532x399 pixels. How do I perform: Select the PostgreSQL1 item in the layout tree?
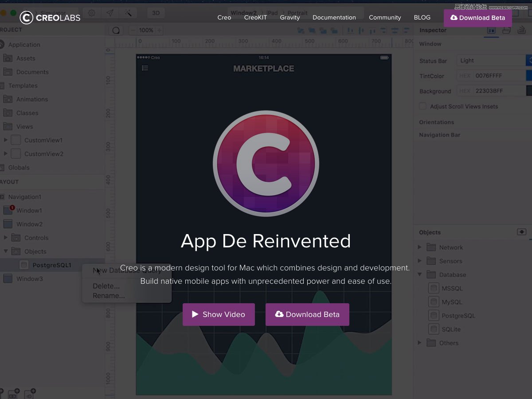click(x=52, y=265)
